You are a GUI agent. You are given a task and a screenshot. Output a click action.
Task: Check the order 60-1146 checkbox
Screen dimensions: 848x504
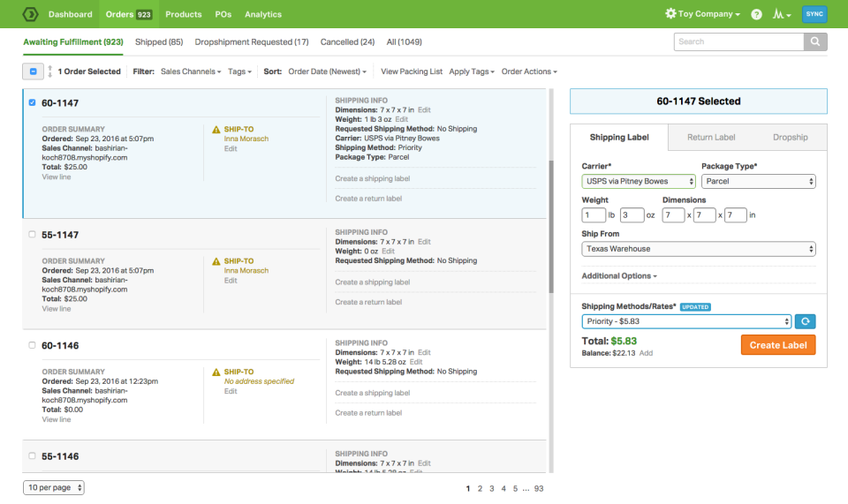[32, 345]
